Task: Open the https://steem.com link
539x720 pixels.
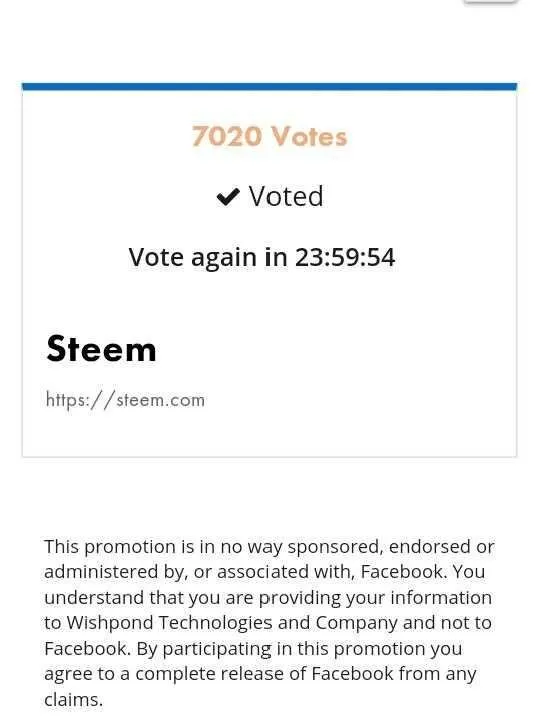Action: click(x=125, y=399)
